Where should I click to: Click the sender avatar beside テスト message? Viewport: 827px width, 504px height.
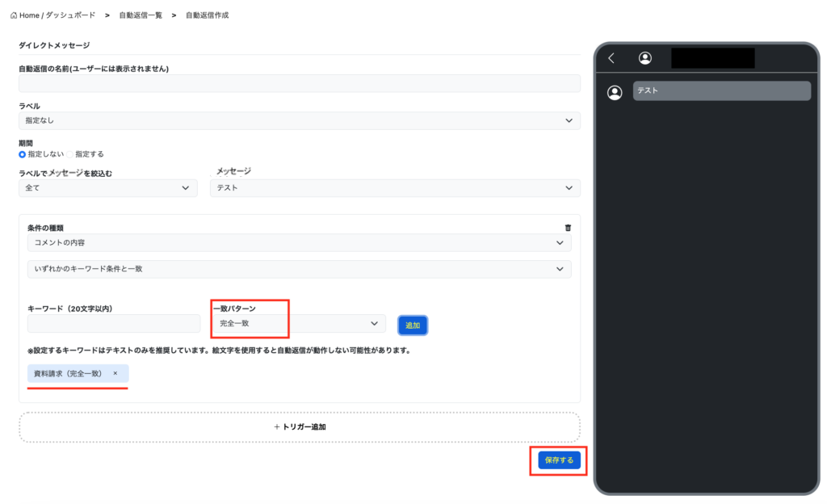click(x=615, y=92)
